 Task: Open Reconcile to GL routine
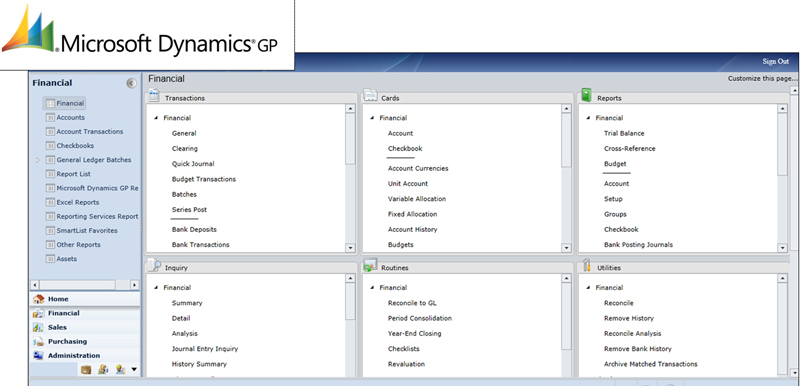click(412, 303)
